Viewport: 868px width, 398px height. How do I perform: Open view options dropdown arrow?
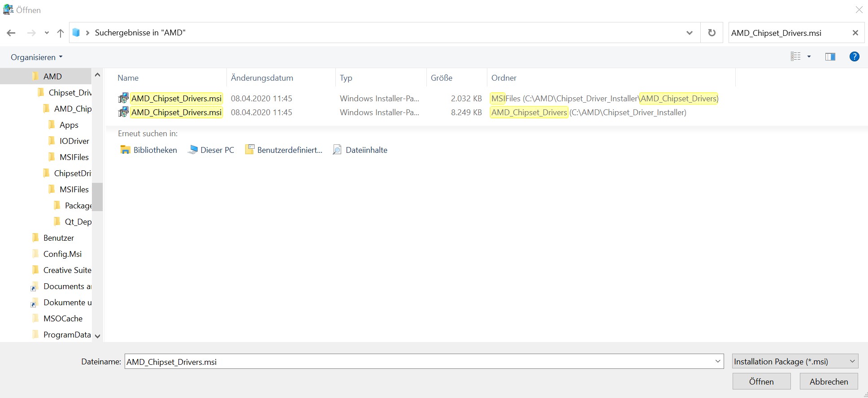pos(809,56)
